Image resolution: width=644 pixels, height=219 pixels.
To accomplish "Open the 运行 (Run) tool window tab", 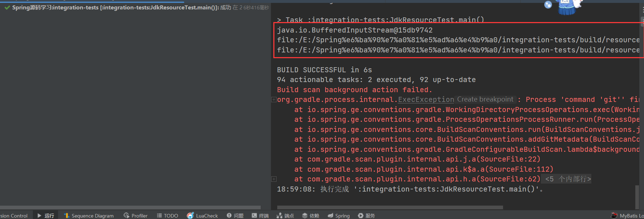I will click(x=45, y=215).
